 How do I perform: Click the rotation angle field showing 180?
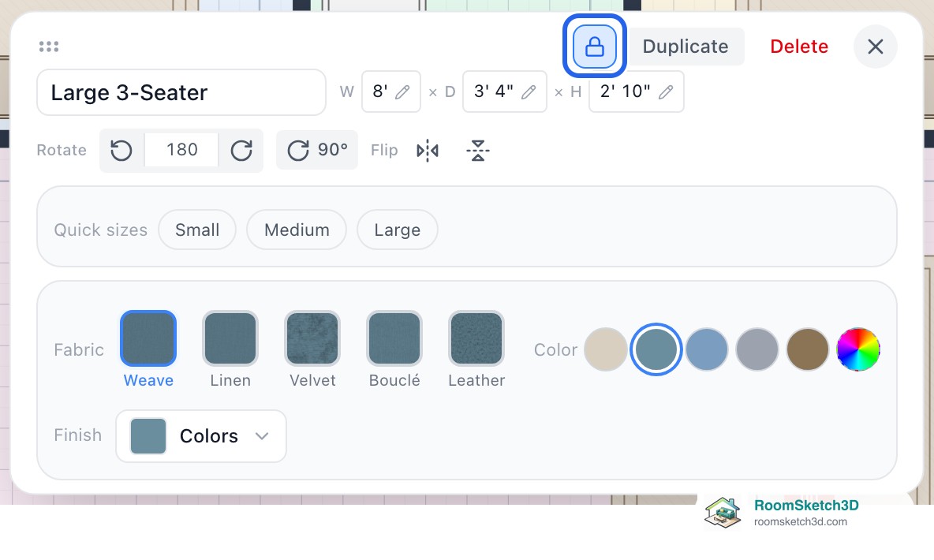(181, 150)
